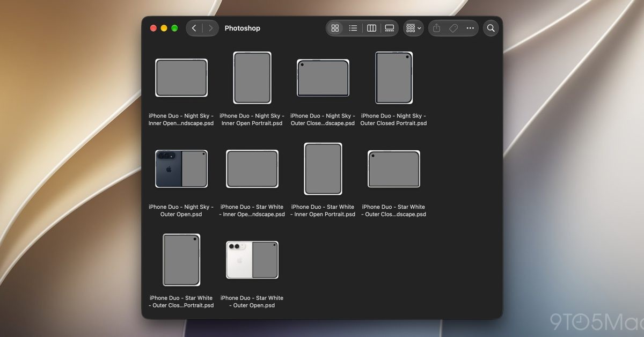Click the Search magnifier icon
644x337 pixels.
pyautogui.click(x=491, y=28)
